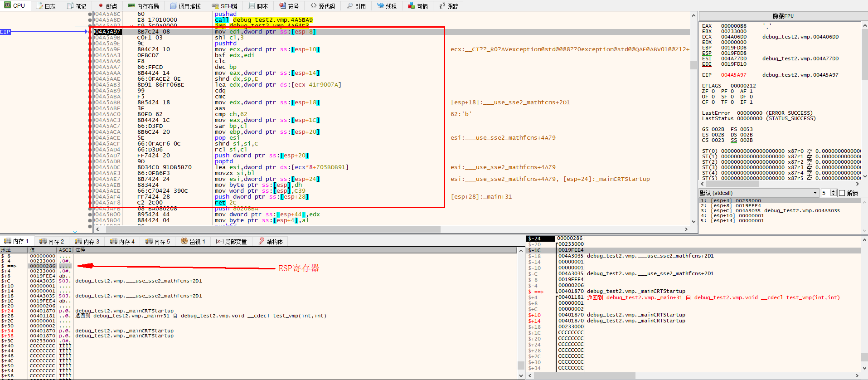Click the 线程 threads arrow icon

coord(381,6)
